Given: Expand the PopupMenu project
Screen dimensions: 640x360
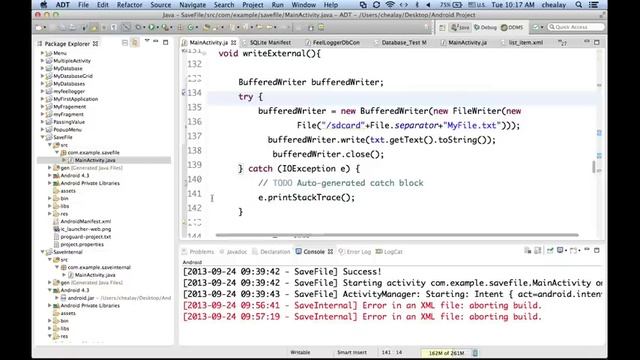Looking at the screenshot, I should (x=42, y=130).
